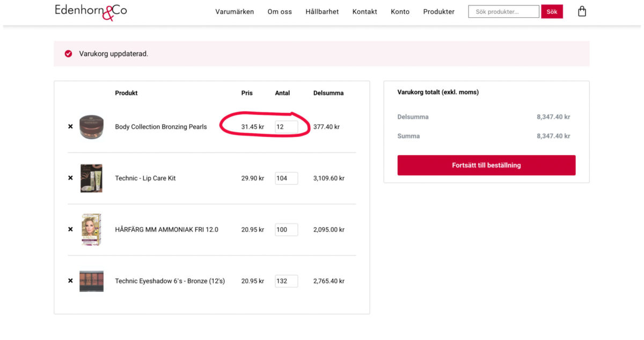The height and width of the screenshot is (340, 644).
Task: Click the Technic Eyeshadow palette thumbnail
Action: [91, 281]
